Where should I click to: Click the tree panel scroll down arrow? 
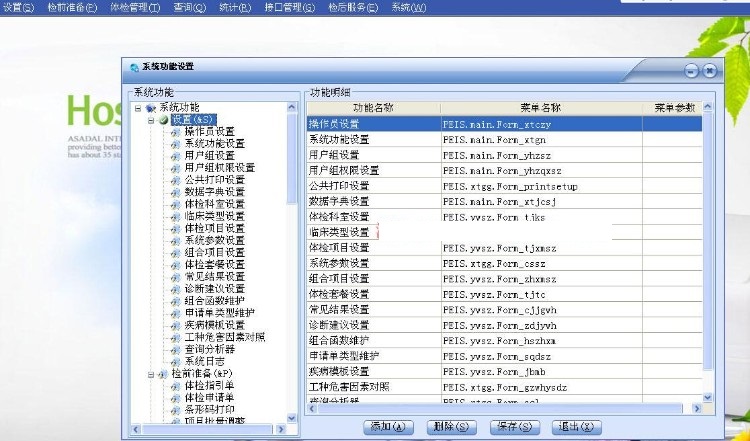292,418
